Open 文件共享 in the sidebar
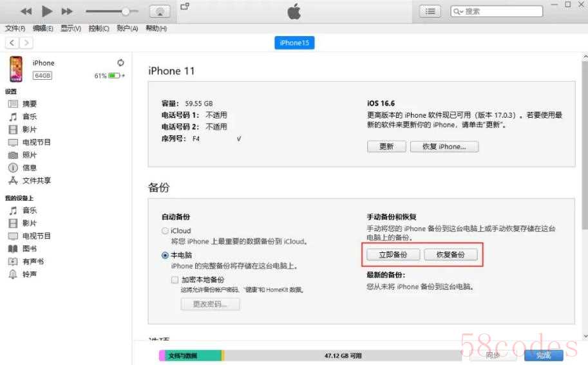Screen dimensions: 588x365 tap(37, 180)
